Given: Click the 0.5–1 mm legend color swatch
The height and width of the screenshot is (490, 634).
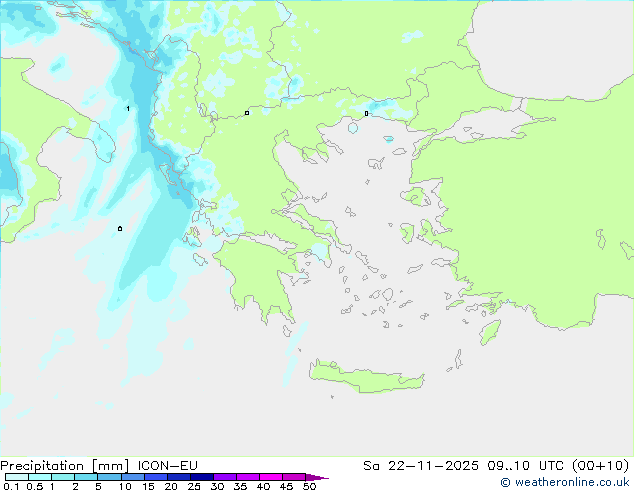Looking at the screenshot, I should [40, 477].
